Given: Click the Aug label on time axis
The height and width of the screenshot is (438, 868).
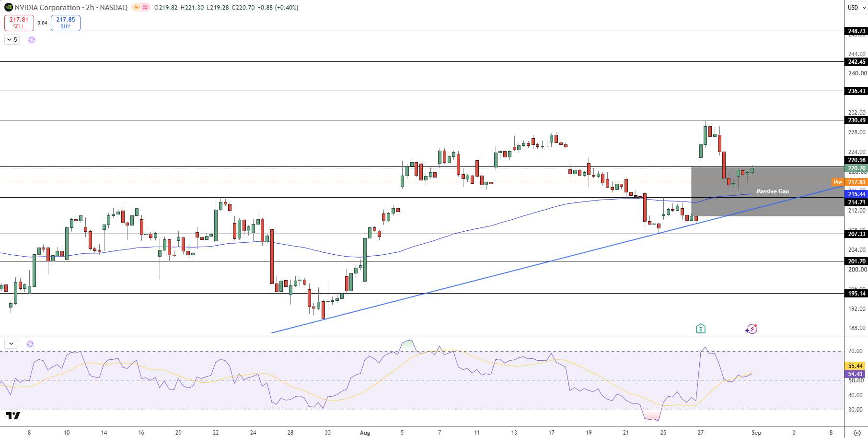Looking at the screenshot, I should (x=365, y=433).
